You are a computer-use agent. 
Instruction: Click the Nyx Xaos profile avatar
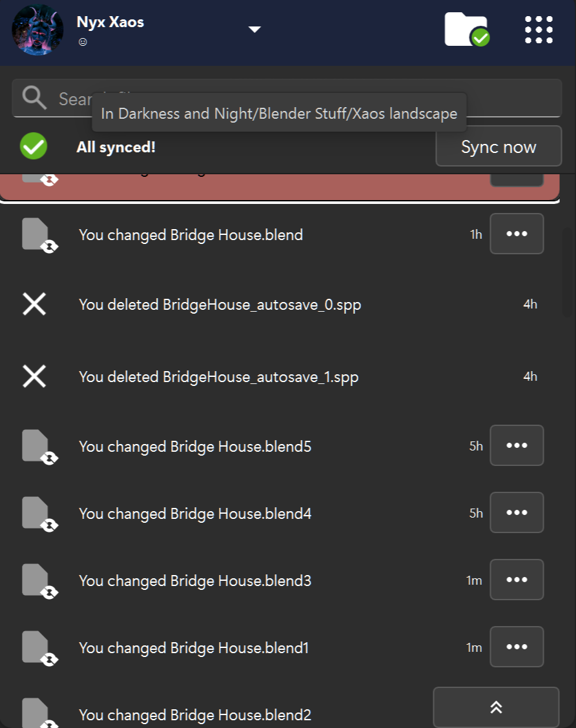pyautogui.click(x=37, y=30)
